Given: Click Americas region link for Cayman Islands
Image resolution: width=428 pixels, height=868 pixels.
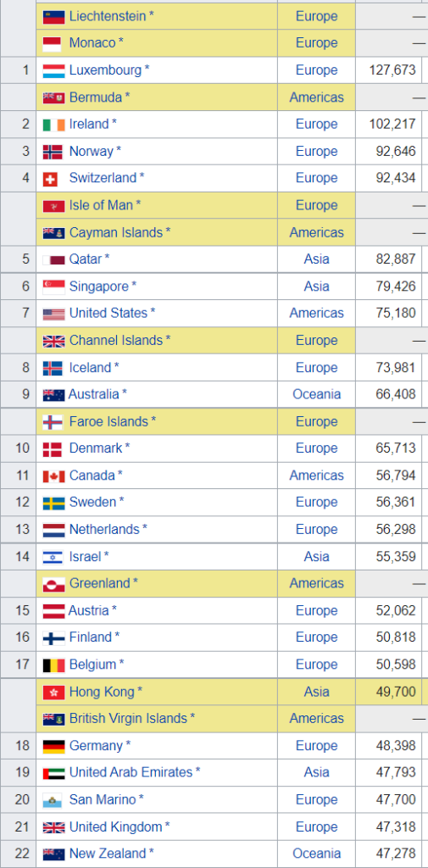Looking at the screenshot, I should tap(317, 232).
